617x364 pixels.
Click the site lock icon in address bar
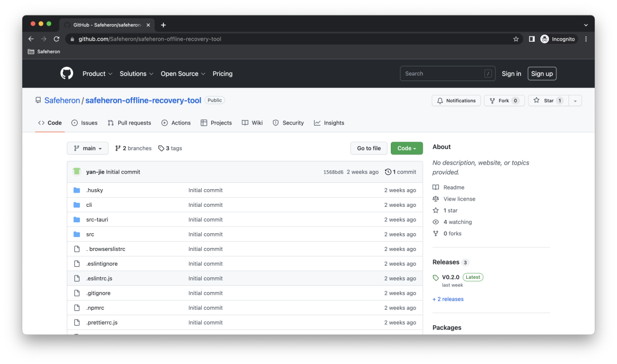click(x=72, y=39)
